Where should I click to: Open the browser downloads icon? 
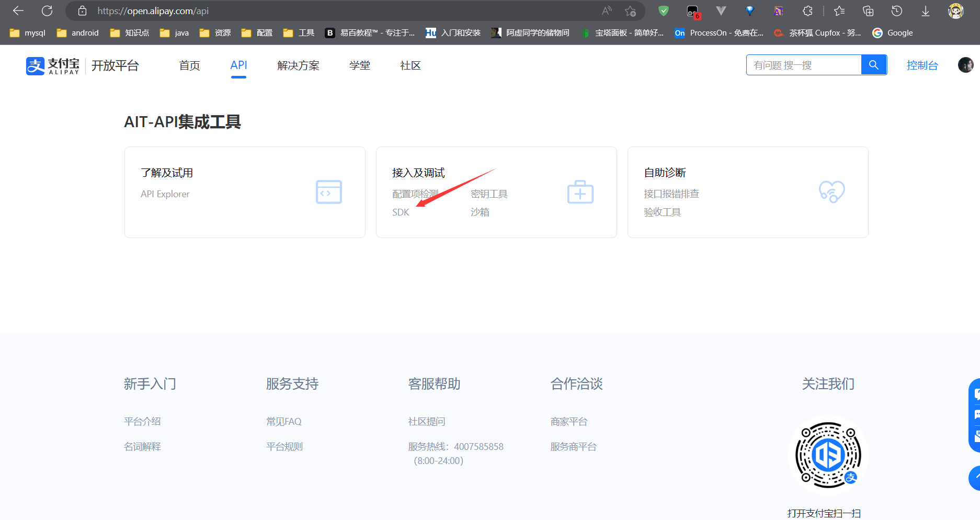coord(926,10)
